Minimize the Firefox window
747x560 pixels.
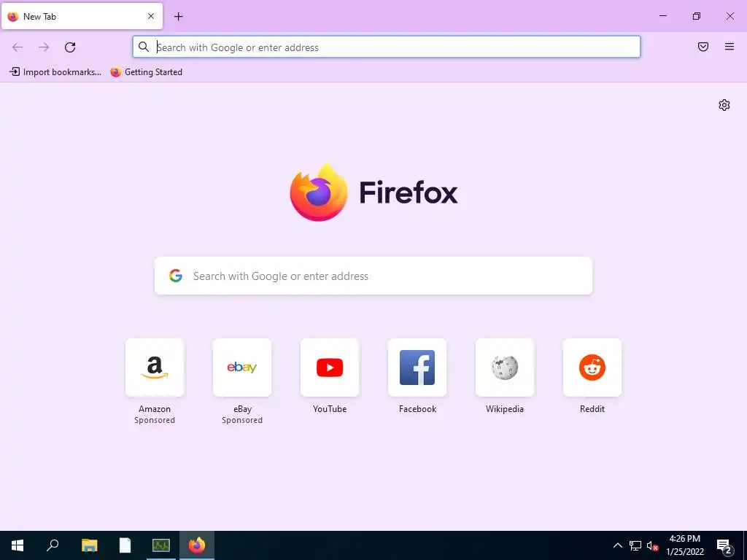662,16
